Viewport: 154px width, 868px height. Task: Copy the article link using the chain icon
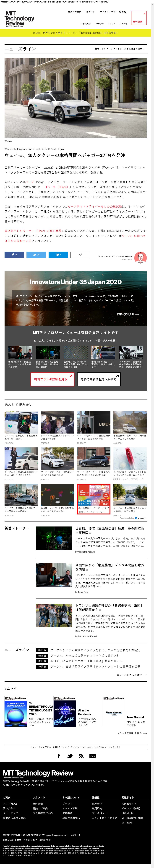[x=80, y=255]
